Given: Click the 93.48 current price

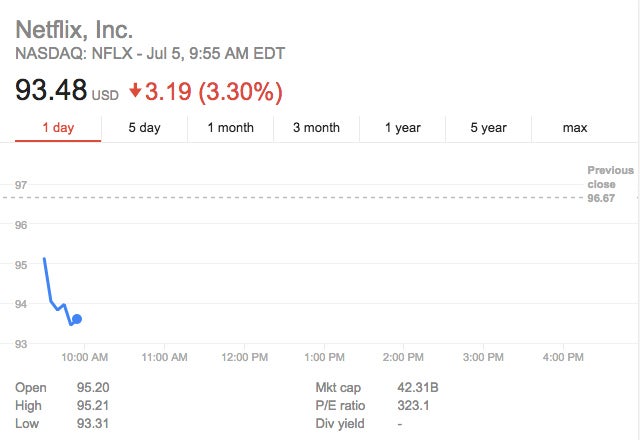Looking at the screenshot, I should (x=50, y=92).
